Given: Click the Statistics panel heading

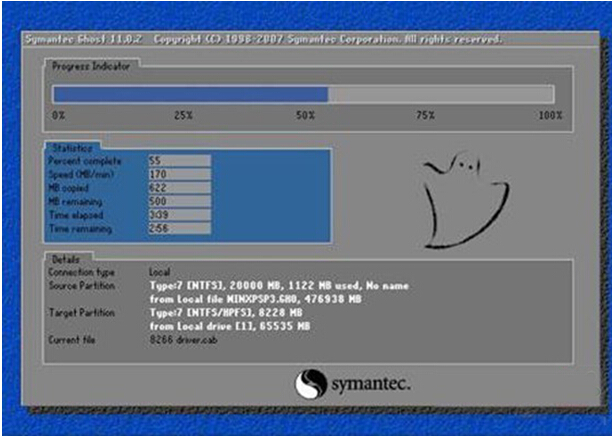Looking at the screenshot, I should pyautogui.click(x=72, y=147).
